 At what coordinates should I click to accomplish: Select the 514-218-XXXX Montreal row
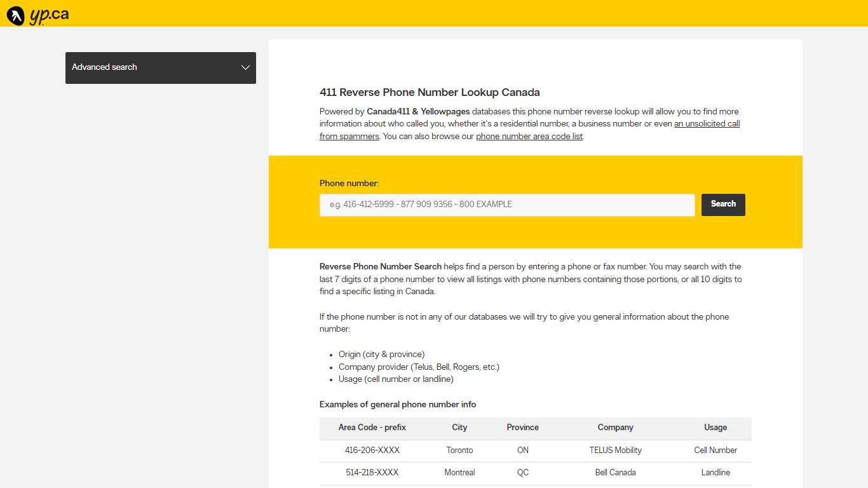pos(372,473)
